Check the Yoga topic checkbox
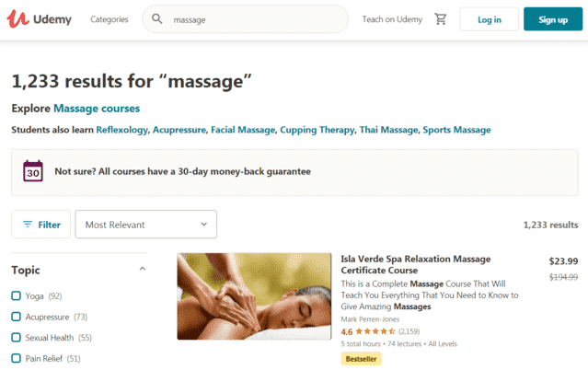588x370 pixels. pos(17,295)
